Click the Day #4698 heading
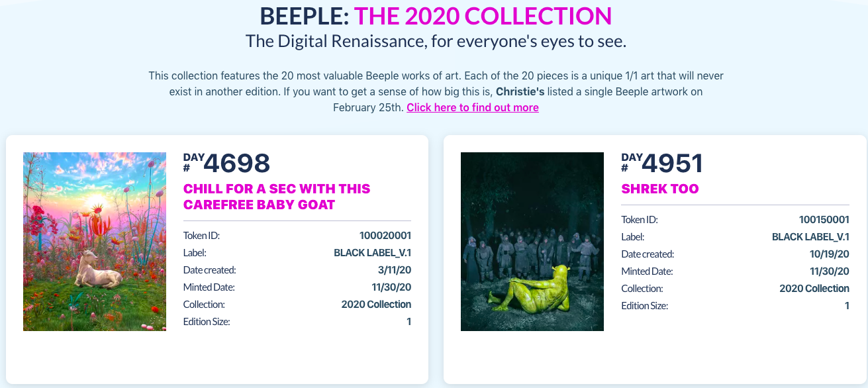The width and height of the screenshot is (868, 388). point(227,164)
